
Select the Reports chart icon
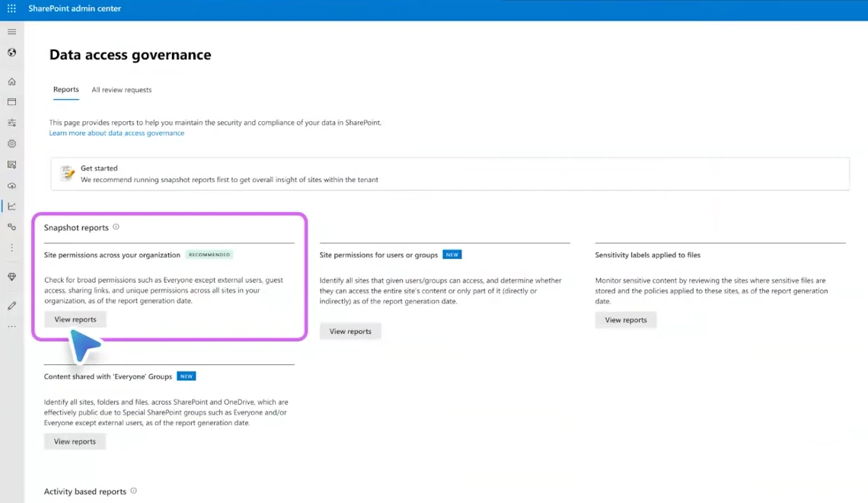point(11,206)
